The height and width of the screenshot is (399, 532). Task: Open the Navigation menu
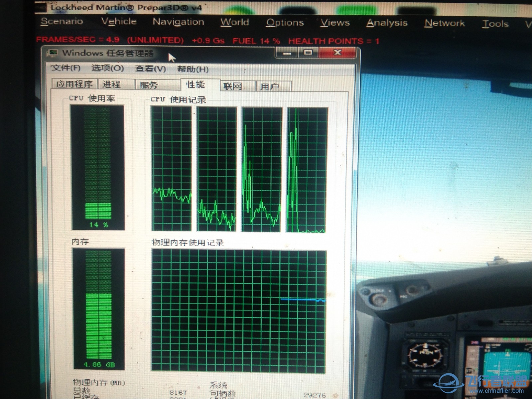coord(178,22)
